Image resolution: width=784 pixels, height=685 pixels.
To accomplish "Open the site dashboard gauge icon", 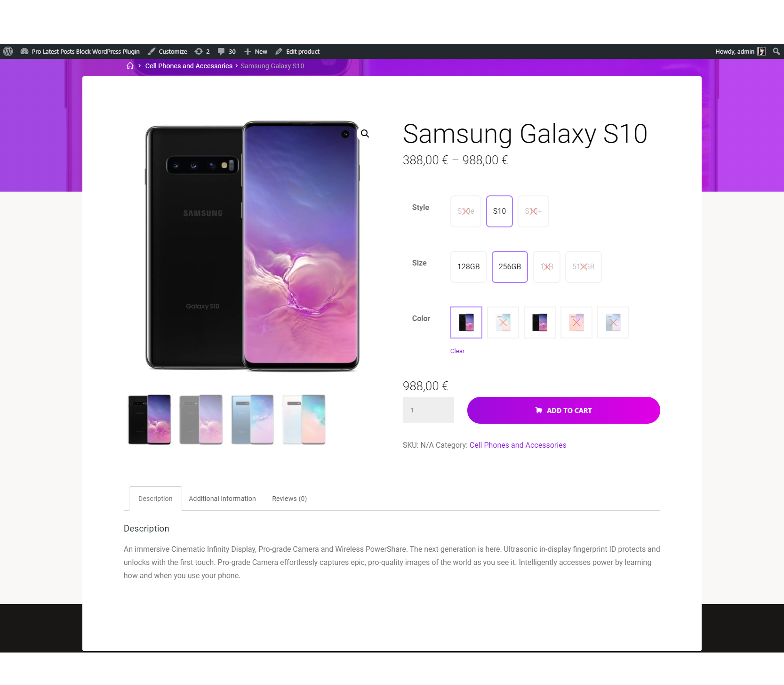I will 24,51.
